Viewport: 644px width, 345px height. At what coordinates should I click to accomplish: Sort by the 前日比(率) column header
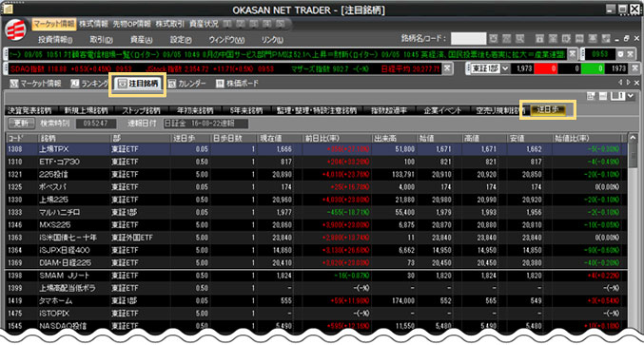pyautogui.click(x=337, y=138)
